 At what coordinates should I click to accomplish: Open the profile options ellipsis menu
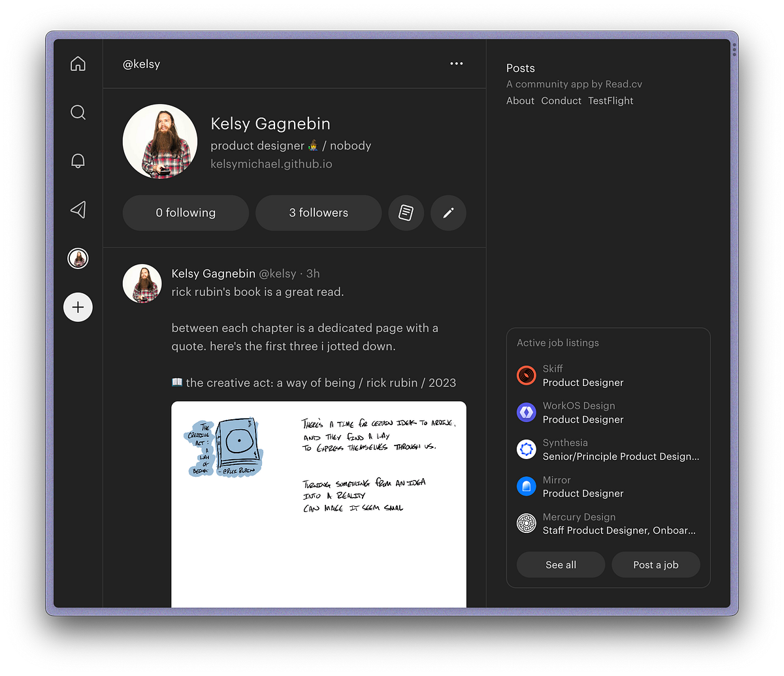[x=456, y=63]
